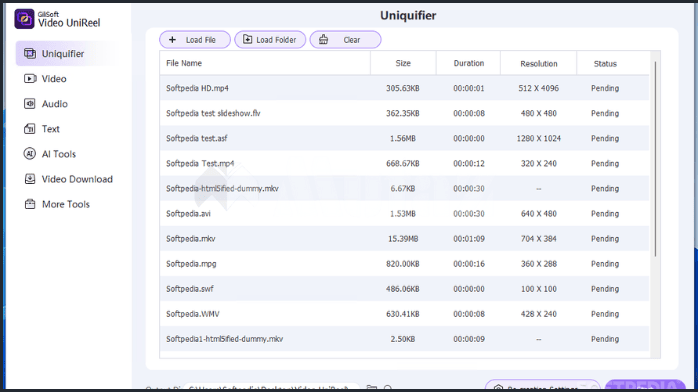Show More Tools in the sidebar

click(x=57, y=204)
